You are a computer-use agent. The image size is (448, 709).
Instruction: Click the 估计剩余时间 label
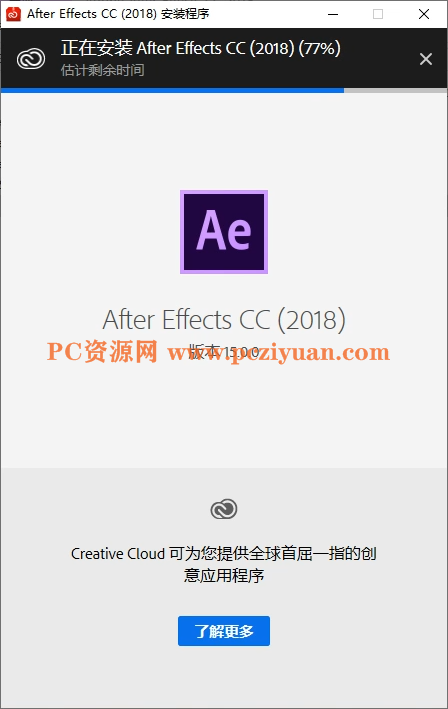(x=103, y=70)
